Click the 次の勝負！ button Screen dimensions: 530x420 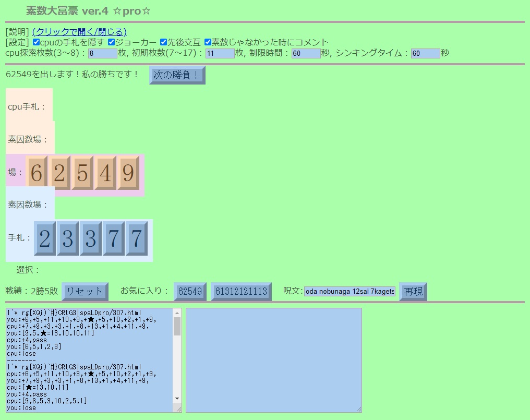tap(177, 75)
